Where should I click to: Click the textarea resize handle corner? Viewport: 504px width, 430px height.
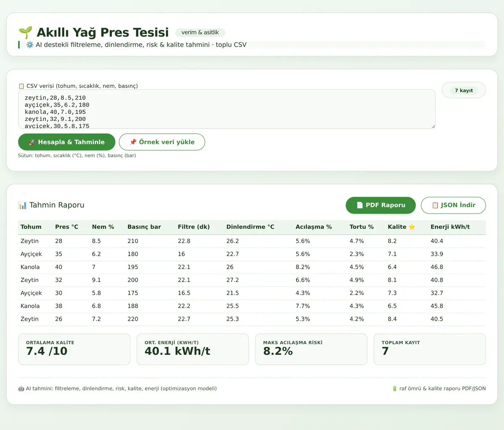[433, 126]
